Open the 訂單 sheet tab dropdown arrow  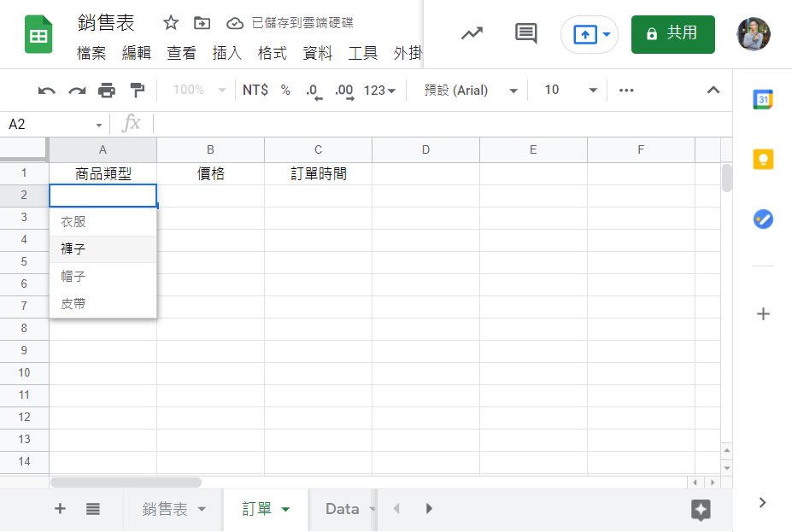click(x=285, y=509)
